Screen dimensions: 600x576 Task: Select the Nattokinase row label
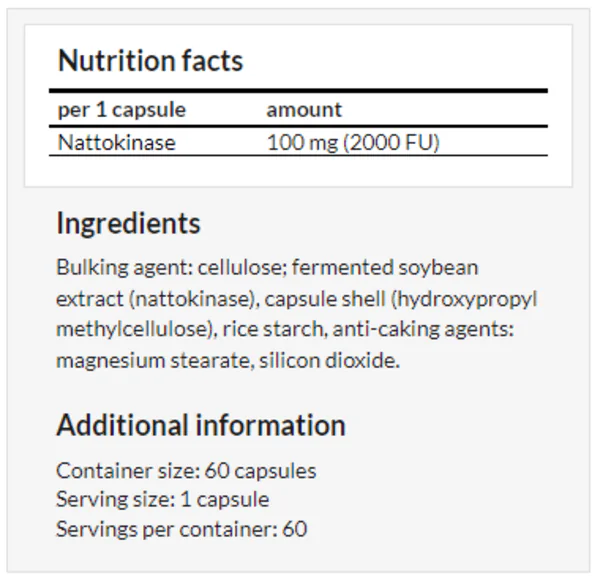pos(116,142)
